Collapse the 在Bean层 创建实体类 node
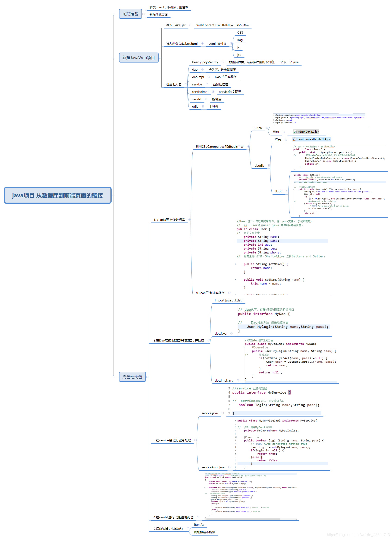This screenshot has height=539, width=392. click(229, 293)
